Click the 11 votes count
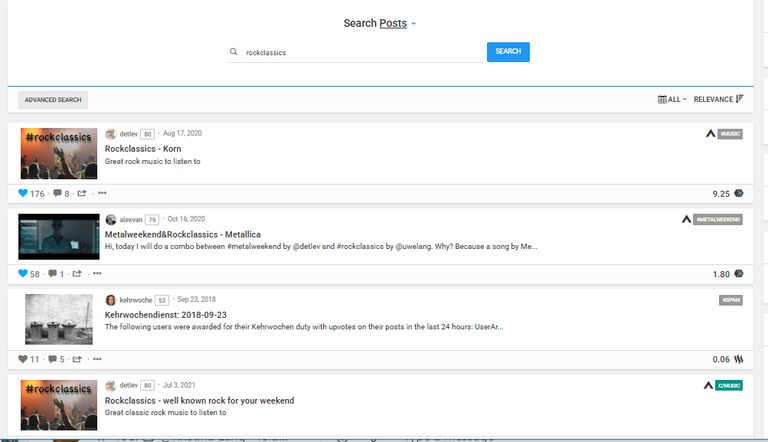 (34, 359)
